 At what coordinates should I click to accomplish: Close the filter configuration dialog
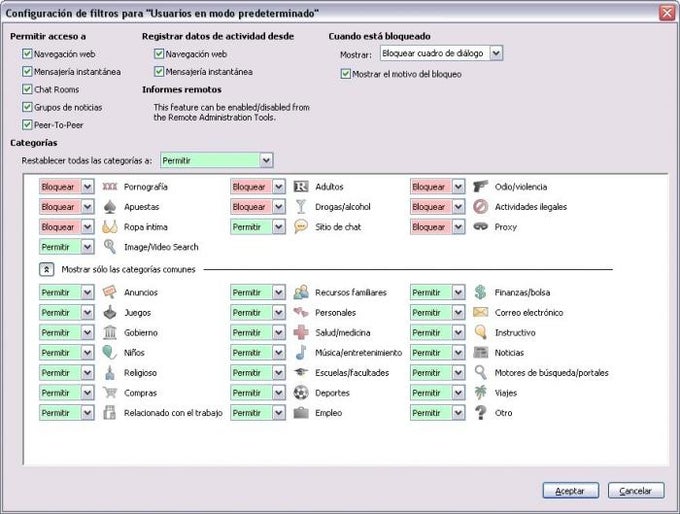click(x=667, y=13)
